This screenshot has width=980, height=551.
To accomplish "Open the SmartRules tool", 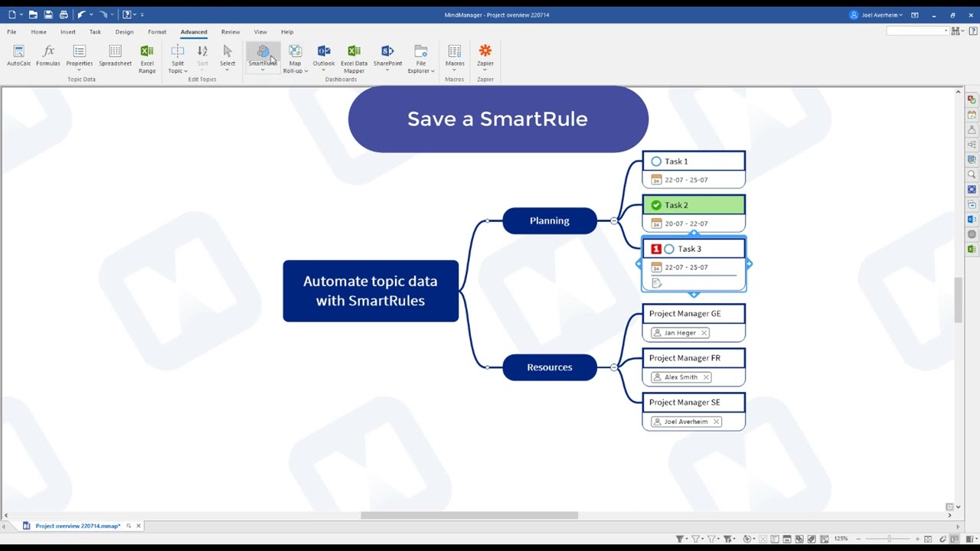I will point(263,56).
